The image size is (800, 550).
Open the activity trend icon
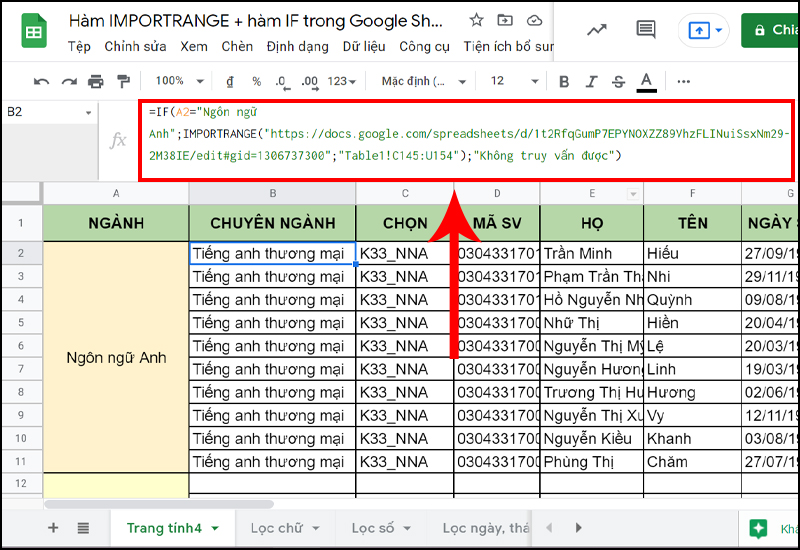coord(596,30)
